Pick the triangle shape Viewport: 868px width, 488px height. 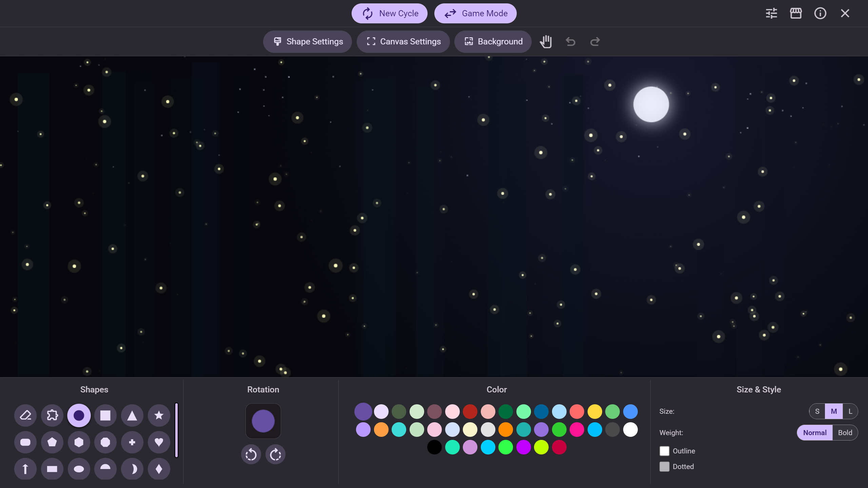pyautogui.click(x=132, y=415)
